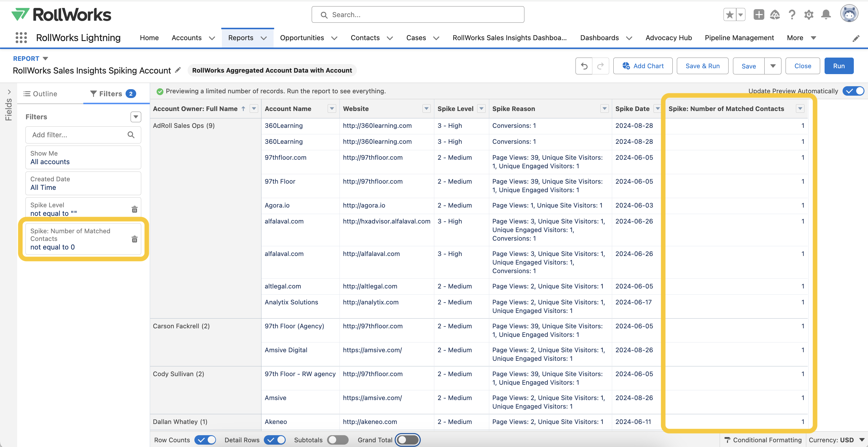This screenshot has height=447, width=868.
Task: Click the global Create plus icon
Action: click(x=758, y=14)
